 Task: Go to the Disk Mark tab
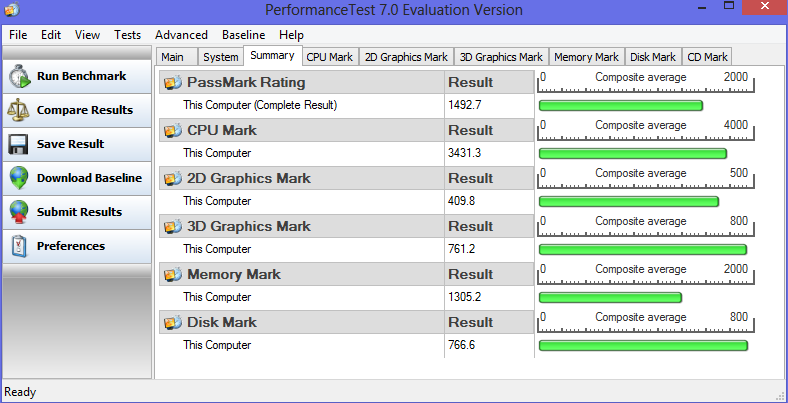pyautogui.click(x=653, y=57)
